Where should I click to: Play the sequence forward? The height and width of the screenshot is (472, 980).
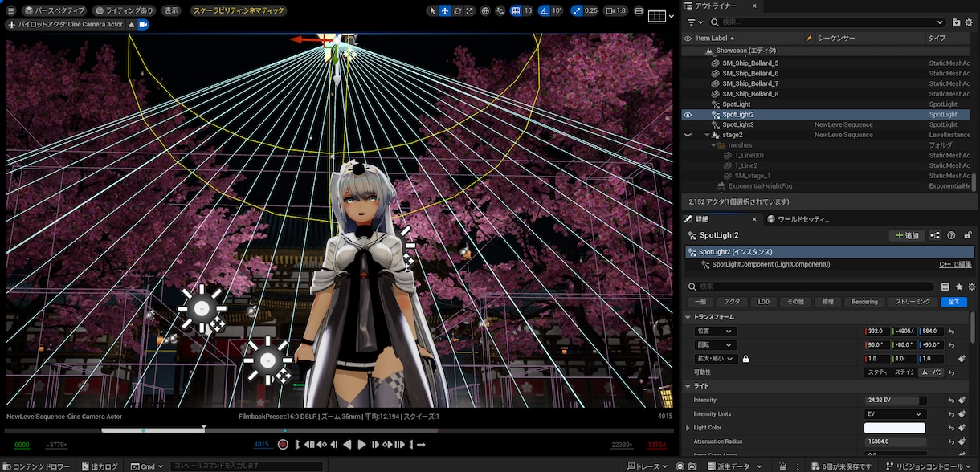pos(362,445)
